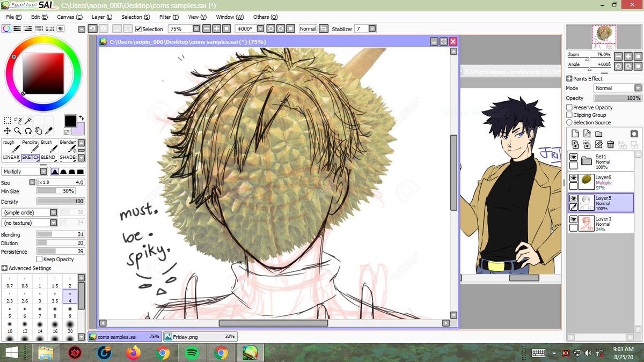Select Layer1 in the layers list
This screenshot has width=644, height=362.
point(601,223)
